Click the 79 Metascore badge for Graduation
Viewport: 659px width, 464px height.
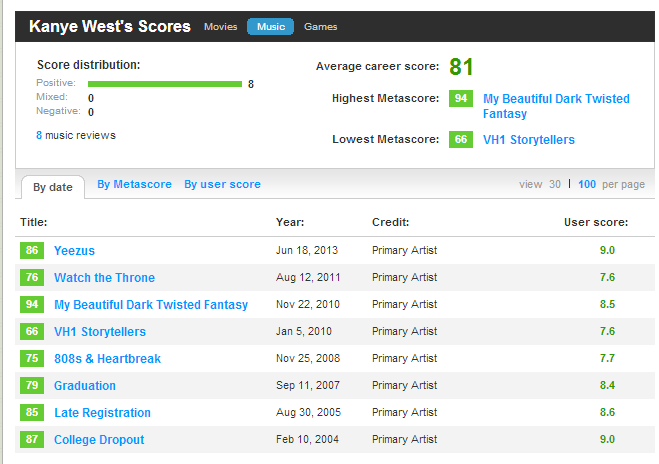[32, 385]
